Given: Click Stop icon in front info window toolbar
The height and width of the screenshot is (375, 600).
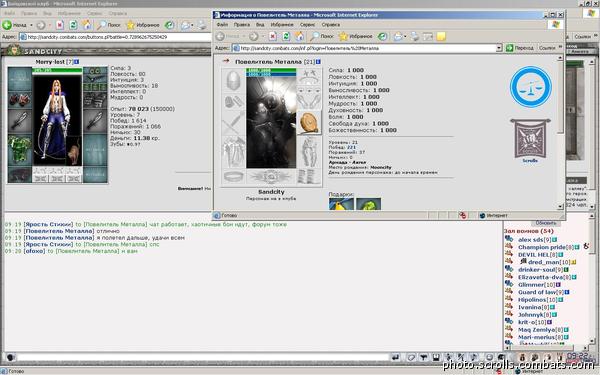Looking at the screenshot, I should tap(272, 36).
